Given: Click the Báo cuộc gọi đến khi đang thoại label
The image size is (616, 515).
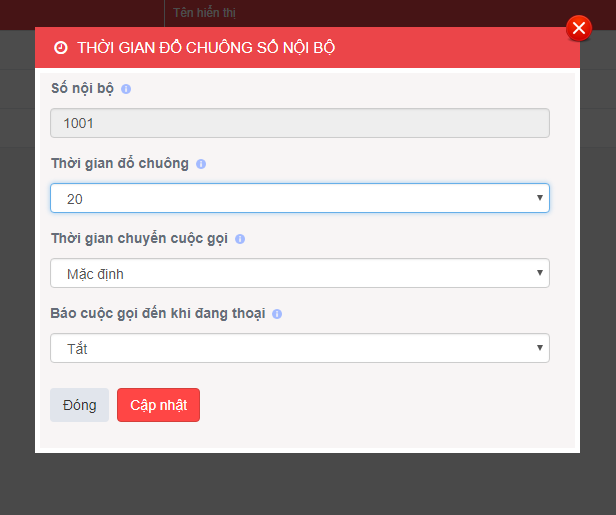Looking at the screenshot, I should tap(158, 313).
